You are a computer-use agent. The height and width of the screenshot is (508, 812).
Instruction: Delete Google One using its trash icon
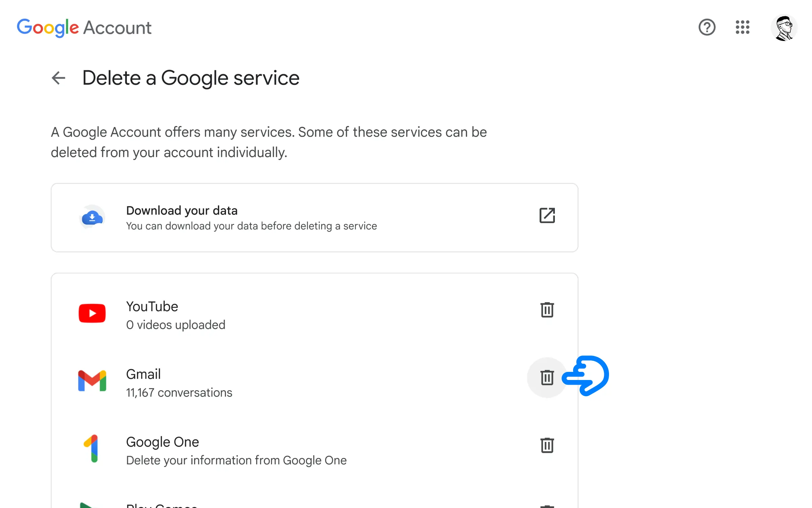[x=547, y=445]
